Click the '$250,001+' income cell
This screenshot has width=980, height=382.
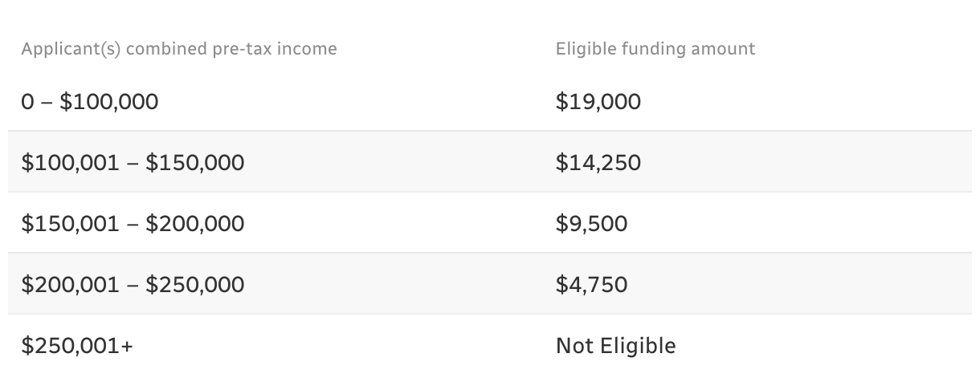point(78,346)
